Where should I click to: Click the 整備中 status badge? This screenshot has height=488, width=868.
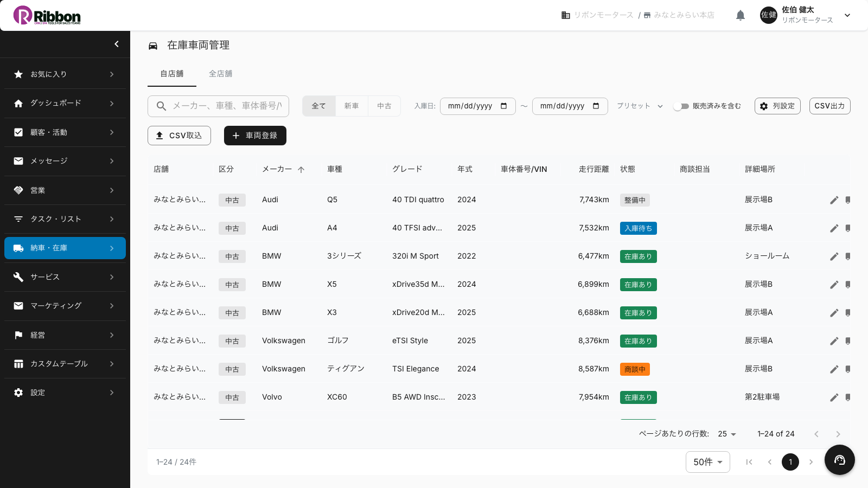pos(635,200)
